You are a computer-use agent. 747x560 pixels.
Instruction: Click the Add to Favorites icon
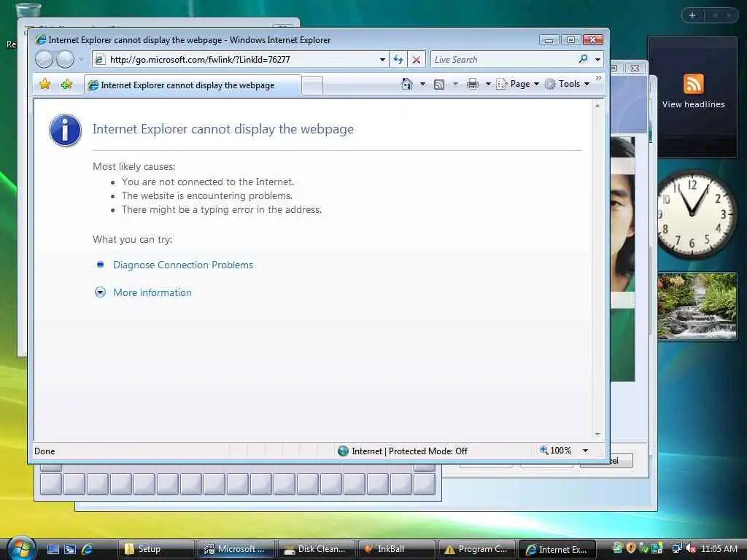point(66,85)
